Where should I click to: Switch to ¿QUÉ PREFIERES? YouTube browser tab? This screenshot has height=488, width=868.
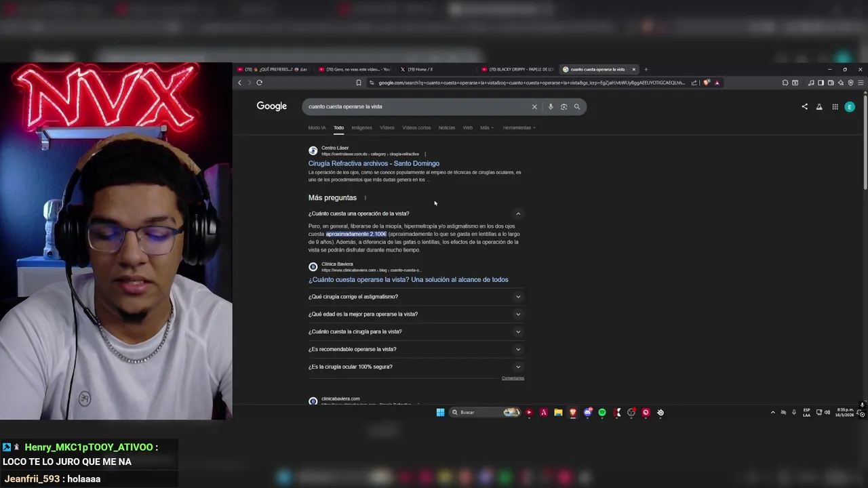(275, 69)
